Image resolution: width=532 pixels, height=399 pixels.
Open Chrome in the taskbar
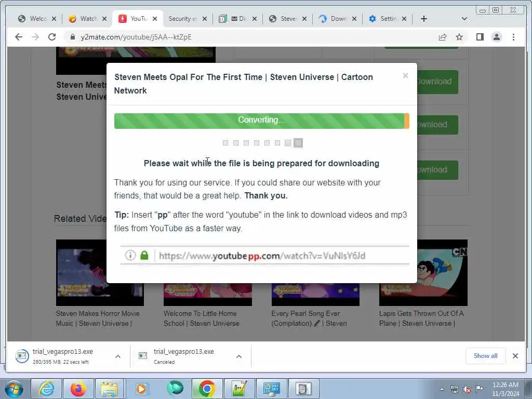pyautogui.click(x=207, y=389)
